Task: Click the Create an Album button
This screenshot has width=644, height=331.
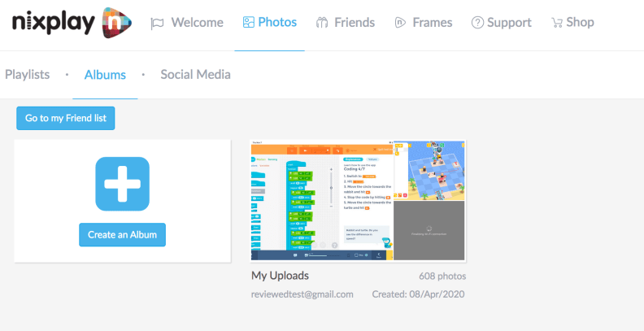Action: 123,235
